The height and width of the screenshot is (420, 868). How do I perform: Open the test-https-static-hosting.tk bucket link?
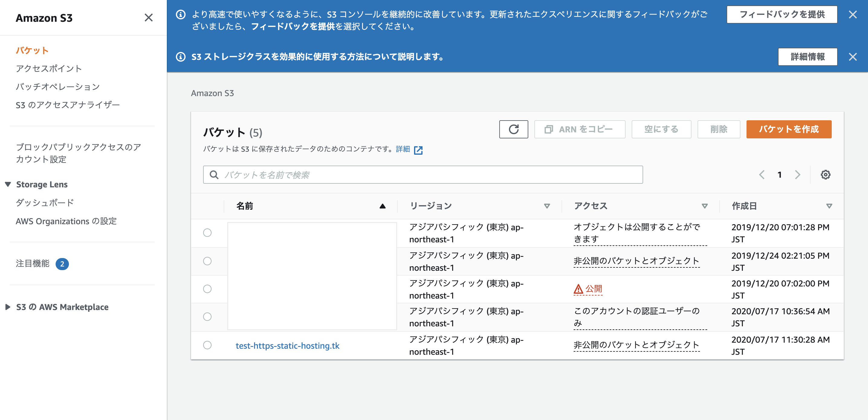click(287, 346)
